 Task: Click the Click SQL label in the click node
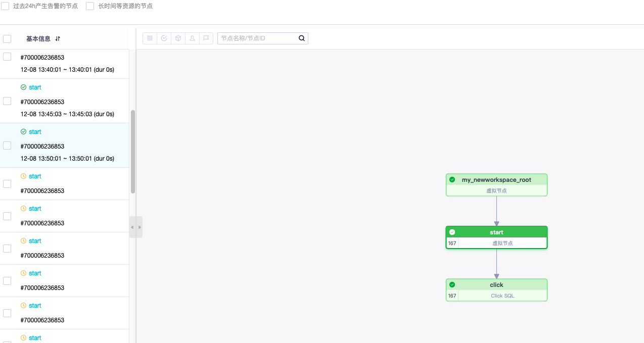[502, 296]
